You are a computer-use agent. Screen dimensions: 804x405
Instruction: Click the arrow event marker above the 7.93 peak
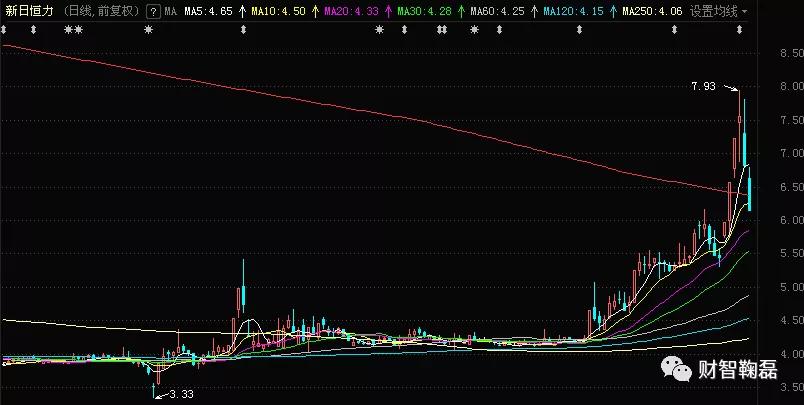739,30
